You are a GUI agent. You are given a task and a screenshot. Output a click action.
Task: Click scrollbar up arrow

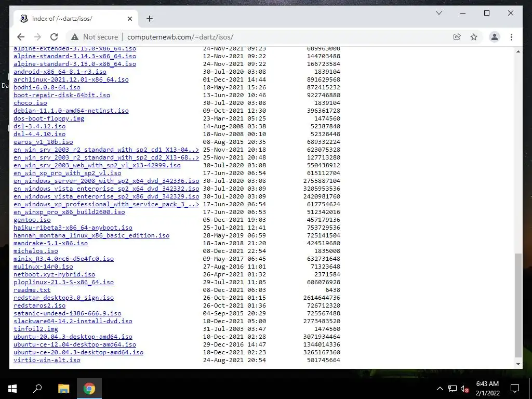tap(518, 51)
